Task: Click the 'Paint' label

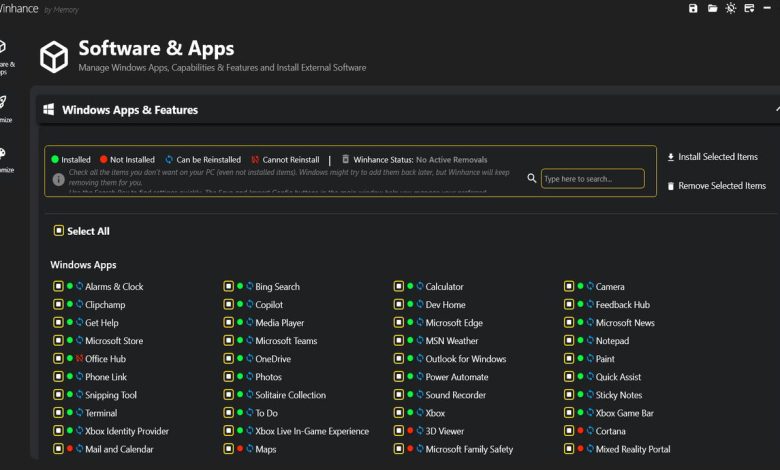Action: click(605, 359)
